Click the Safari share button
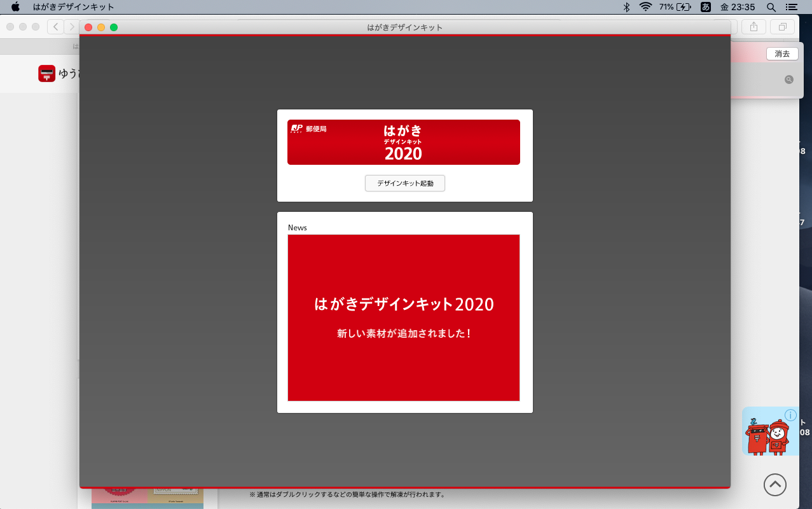Screen dimensions: 812x509 click(754, 27)
